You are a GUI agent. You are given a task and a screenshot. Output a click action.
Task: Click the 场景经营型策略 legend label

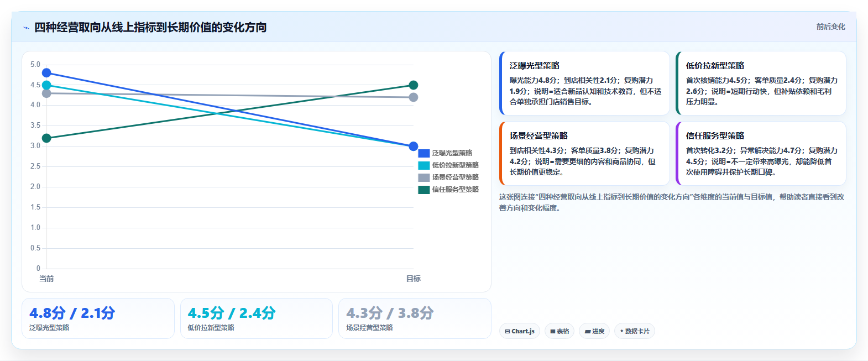tap(456, 177)
